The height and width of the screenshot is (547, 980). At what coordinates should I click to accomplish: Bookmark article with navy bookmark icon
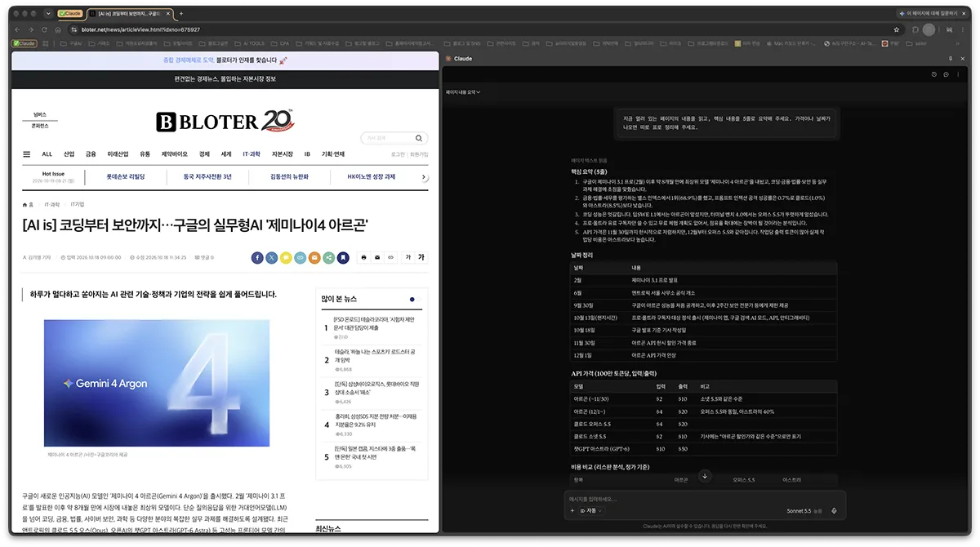343,257
